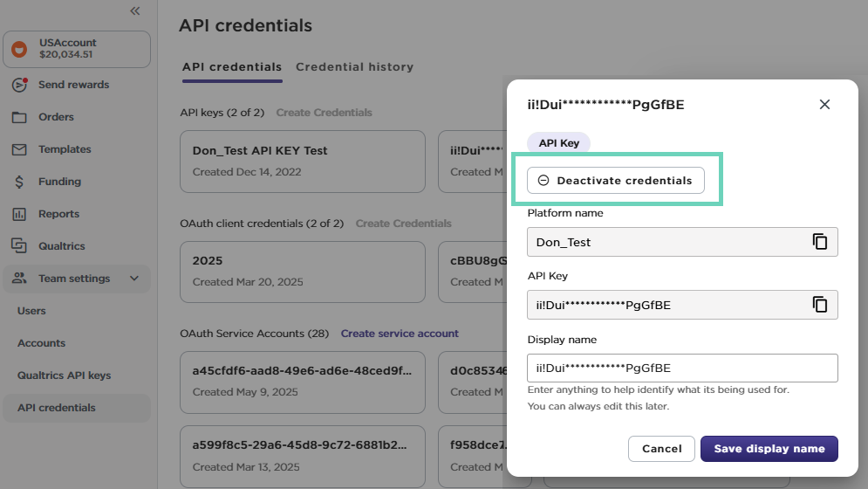Click Save display name button
This screenshot has height=489, width=868.
(769, 449)
